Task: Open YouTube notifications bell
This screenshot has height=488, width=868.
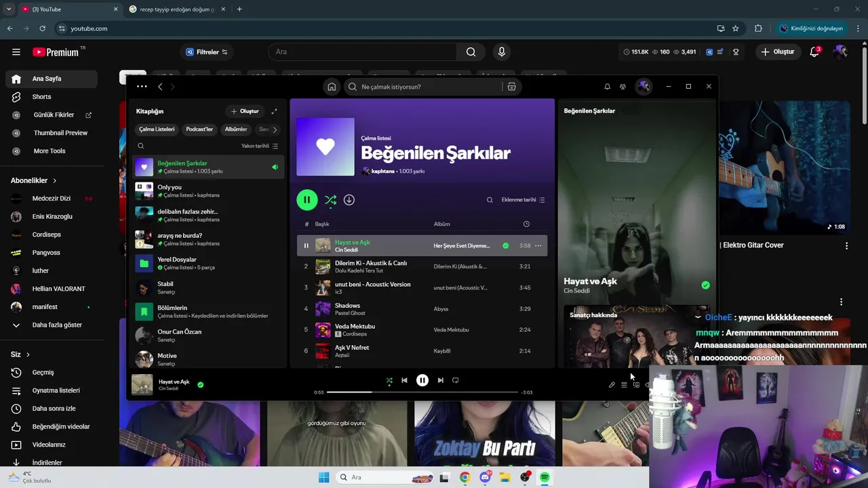Action: [x=815, y=52]
